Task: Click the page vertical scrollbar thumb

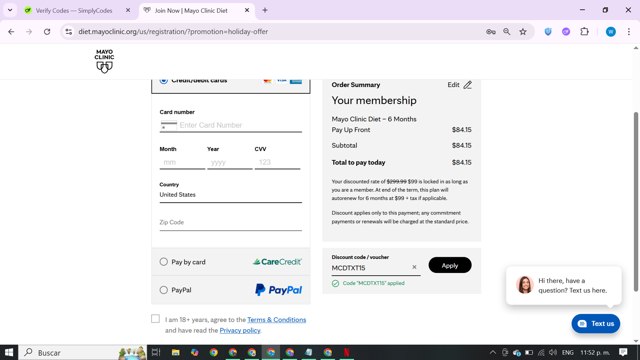Action: coord(636,202)
